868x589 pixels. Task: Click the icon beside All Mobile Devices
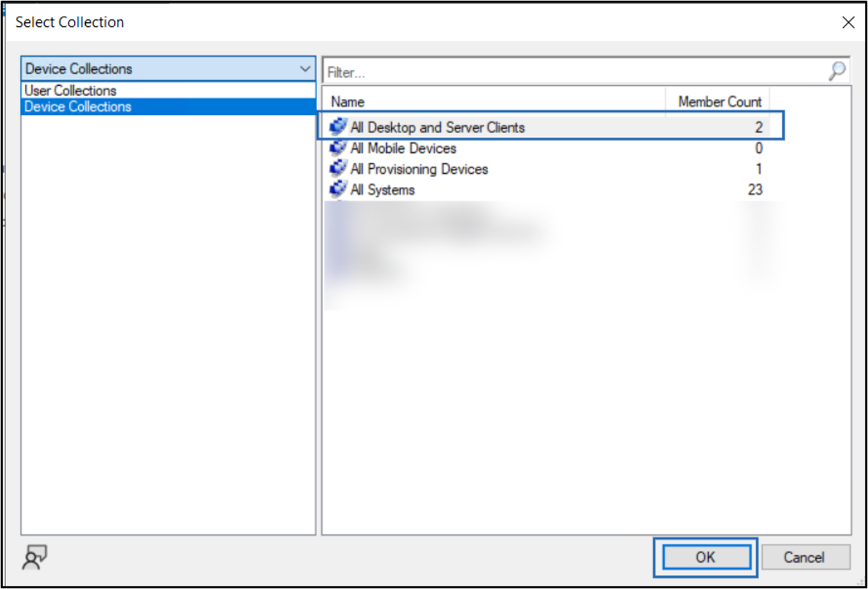click(338, 148)
